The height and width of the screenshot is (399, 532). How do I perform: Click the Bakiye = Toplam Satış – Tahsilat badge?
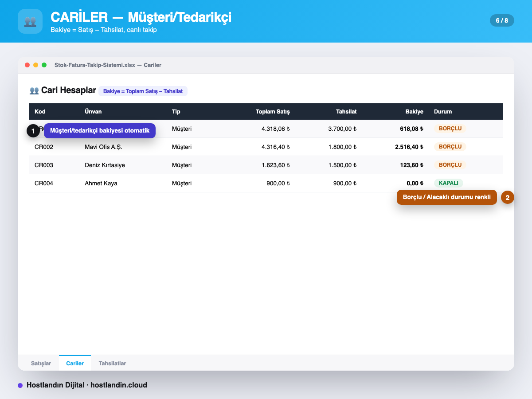click(x=143, y=91)
